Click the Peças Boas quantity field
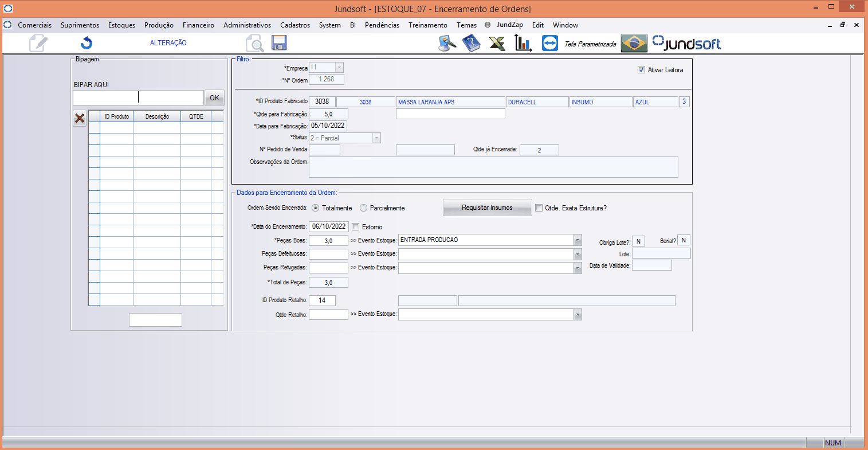 [x=328, y=240]
